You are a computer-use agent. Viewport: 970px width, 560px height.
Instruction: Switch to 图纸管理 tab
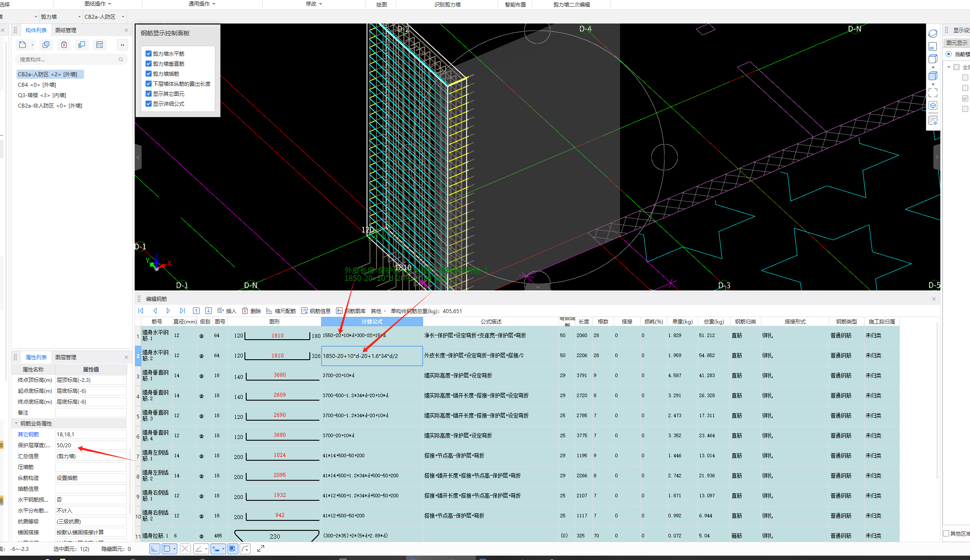coord(66,30)
